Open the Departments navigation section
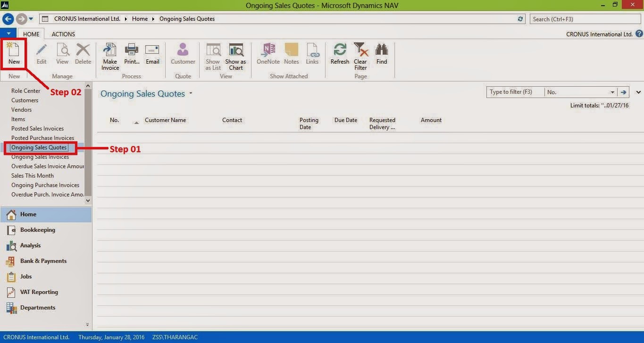Screen dimensions: 644x343 [x=46, y=308]
